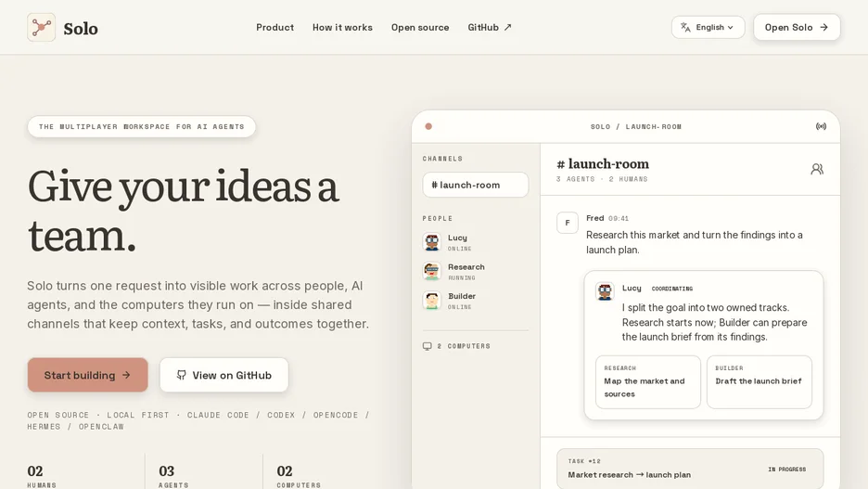Click the GitHub octocat icon

[181, 375]
